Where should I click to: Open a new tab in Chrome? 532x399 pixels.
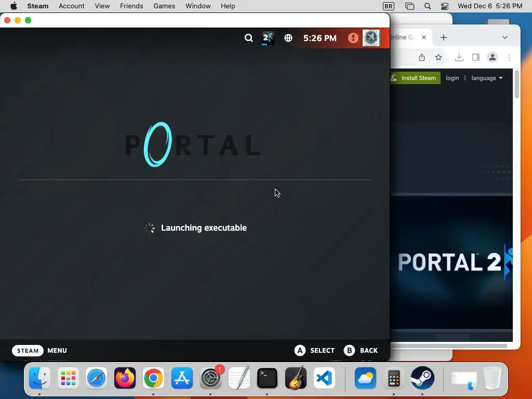(x=444, y=37)
